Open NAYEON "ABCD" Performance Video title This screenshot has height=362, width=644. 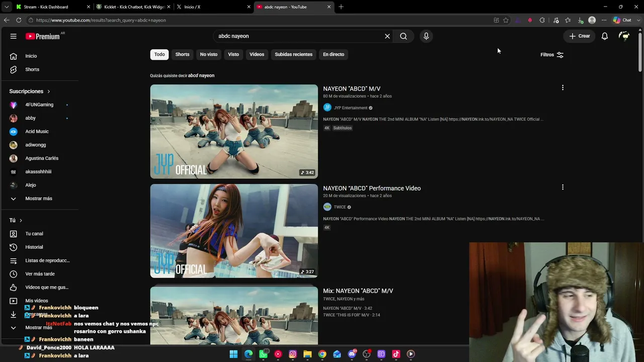click(372, 189)
